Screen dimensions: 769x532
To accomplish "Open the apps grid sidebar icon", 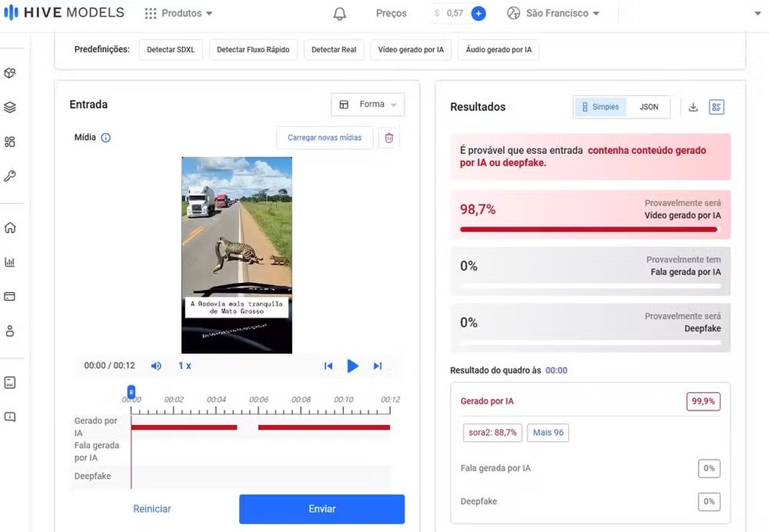I will pyautogui.click(x=10, y=141).
